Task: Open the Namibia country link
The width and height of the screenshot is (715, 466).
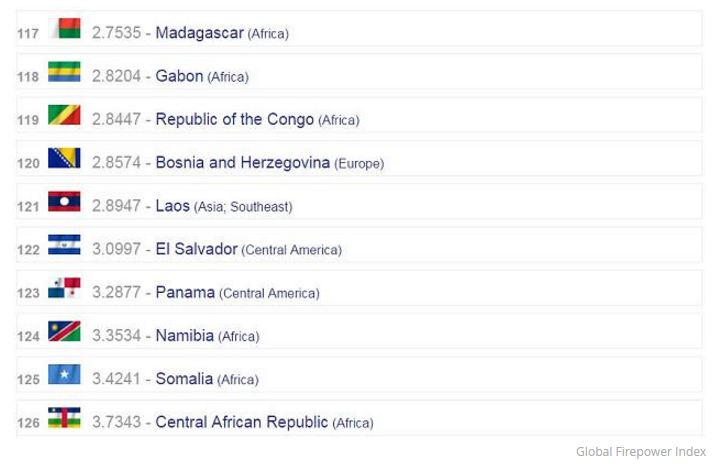Action: (185, 336)
